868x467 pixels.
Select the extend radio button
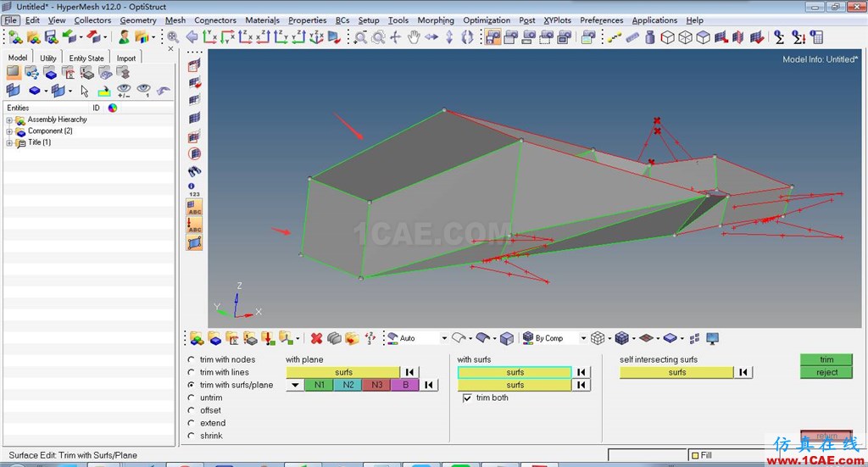191,423
